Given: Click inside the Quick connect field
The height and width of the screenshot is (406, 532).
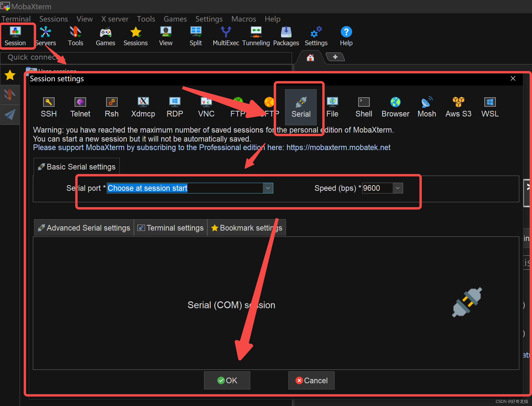Looking at the screenshot, I should pyautogui.click(x=145, y=58).
